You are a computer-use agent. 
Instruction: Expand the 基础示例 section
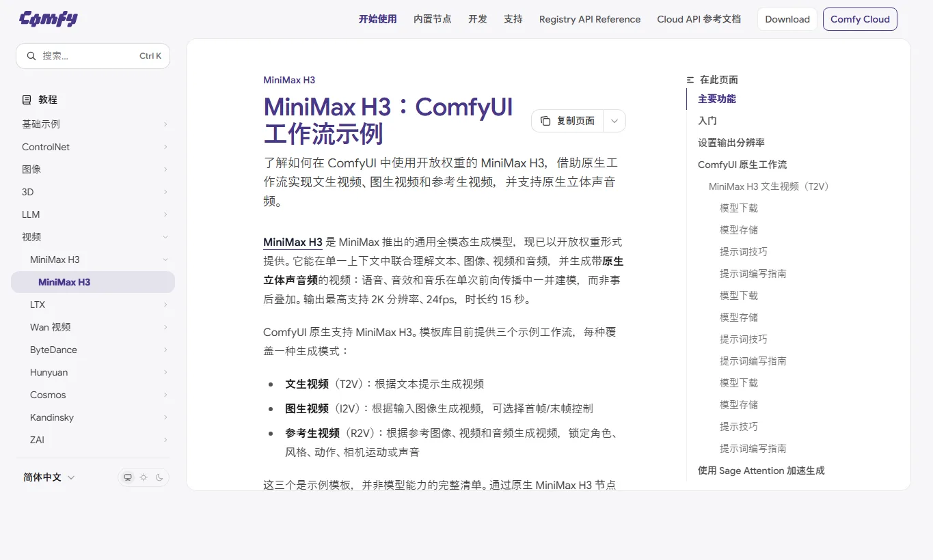93,124
